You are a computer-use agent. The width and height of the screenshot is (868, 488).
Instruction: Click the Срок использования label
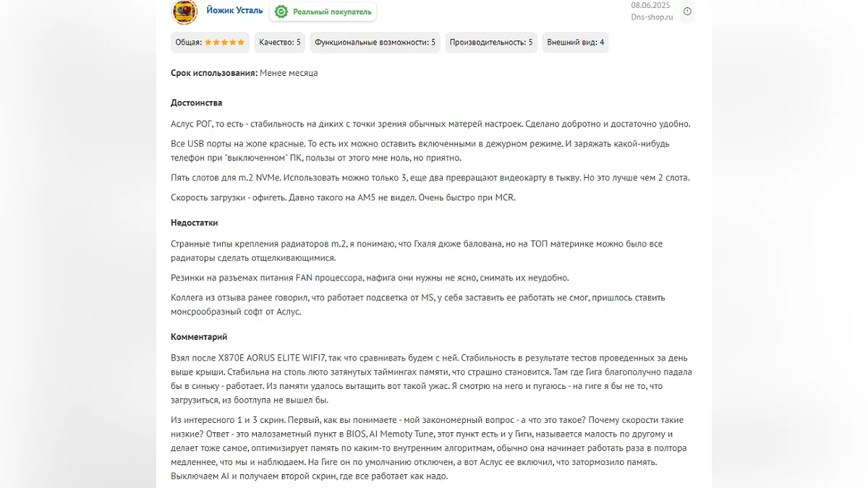pyautogui.click(x=214, y=73)
